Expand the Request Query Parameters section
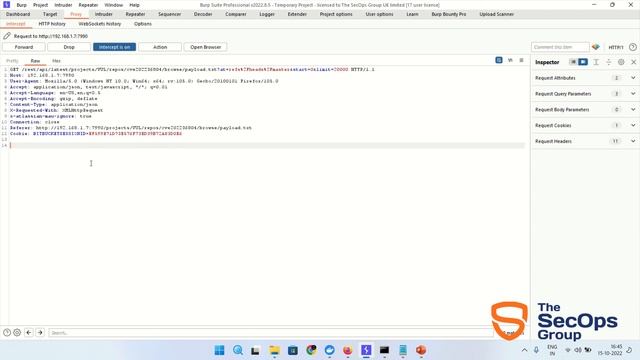Screen dimensions: 640x360 point(585,94)
